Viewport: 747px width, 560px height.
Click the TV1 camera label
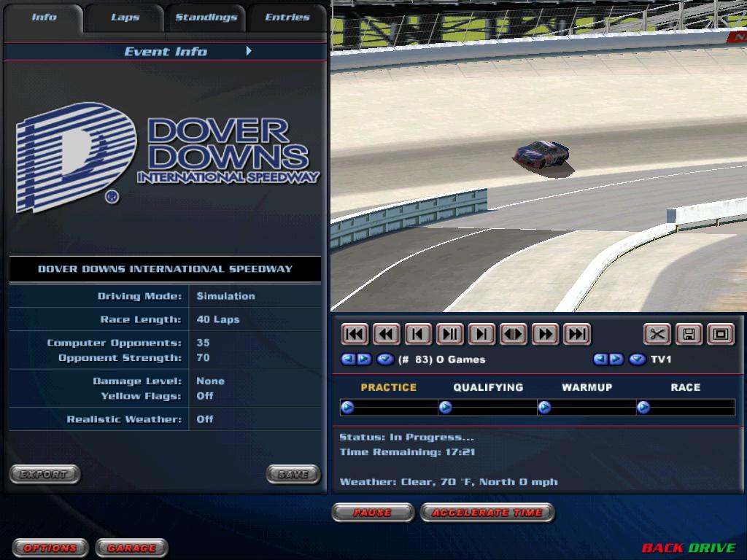[x=661, y=359]
